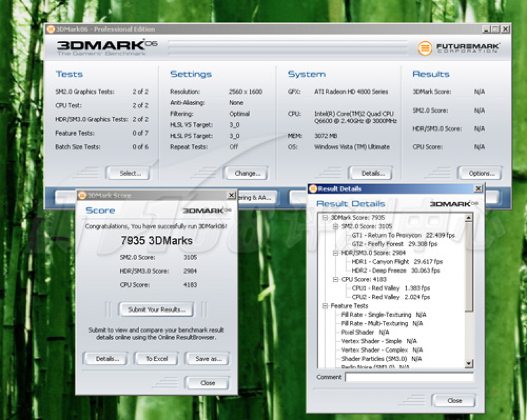Click Save as... in Score dialog
The height and width of the screenshot is (420, 527).
click(207, 359)
